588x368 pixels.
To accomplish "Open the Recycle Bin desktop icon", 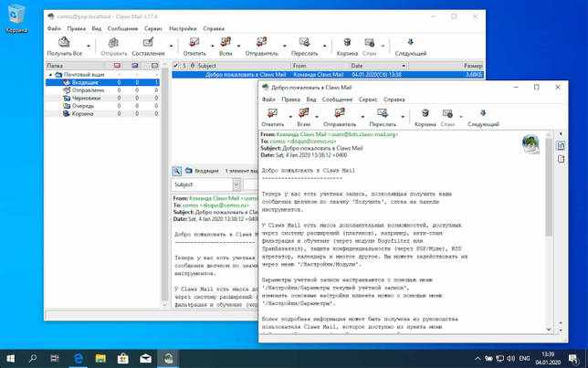I will pyautogui.click(x=16, y=19).
